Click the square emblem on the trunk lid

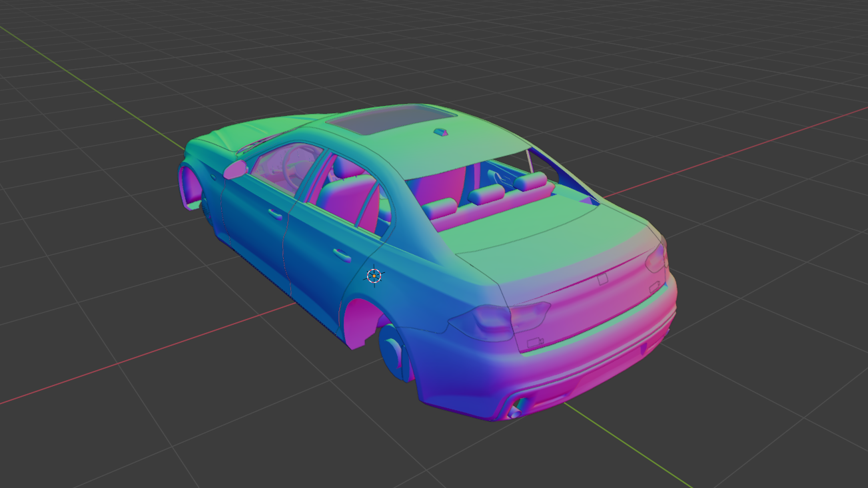pyautogui.click(x=603, y=279)
